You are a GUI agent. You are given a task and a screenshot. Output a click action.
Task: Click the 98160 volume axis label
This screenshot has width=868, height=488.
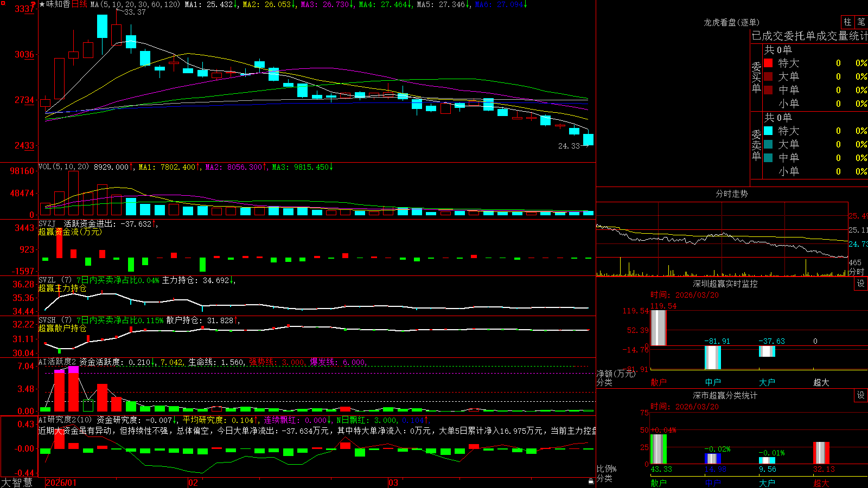[x=22, y=171]
